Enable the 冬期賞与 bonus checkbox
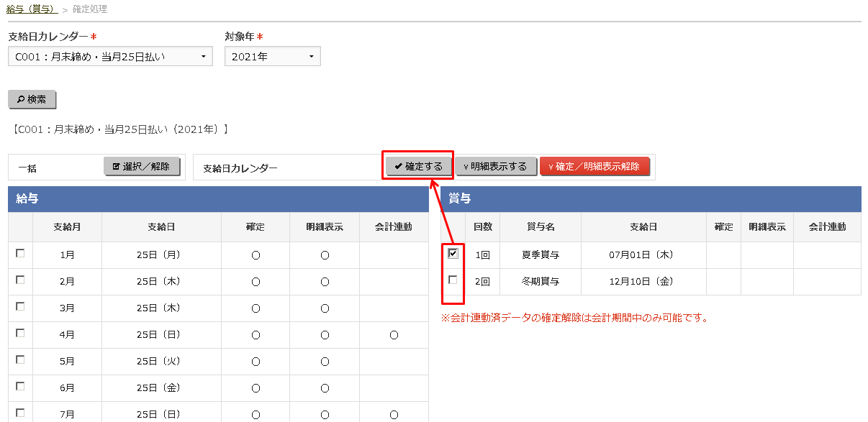The width and height of the screenshot is (868, 422). pyautogui.click(x=452, y=280)
